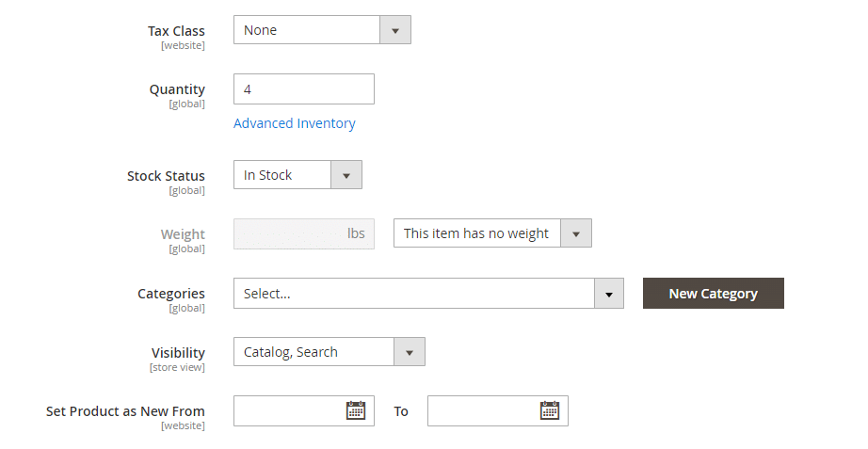Click the Stock Status field label
Viewport: 868px width, 449px height.
point(166,176)
